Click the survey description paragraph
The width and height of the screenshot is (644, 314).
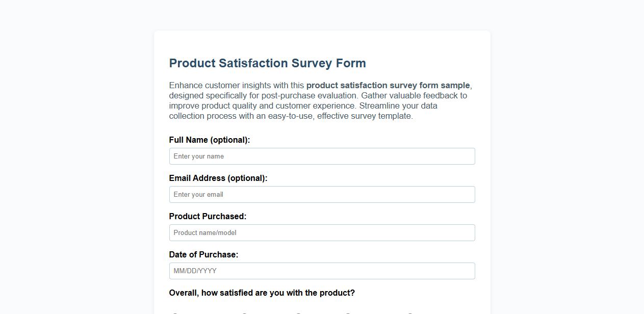pos(319,100)
